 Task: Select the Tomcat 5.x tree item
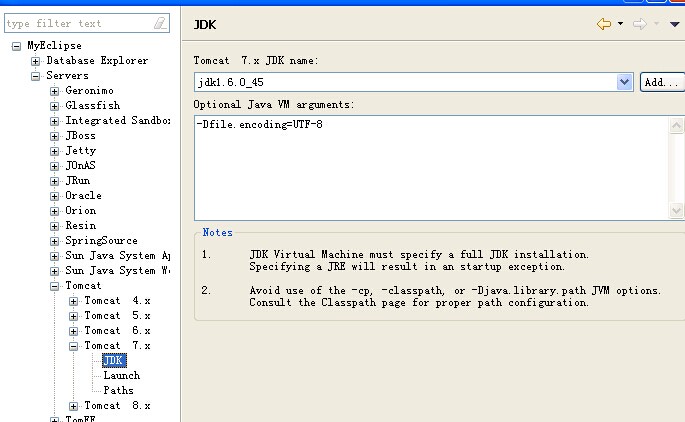point(117,315)
